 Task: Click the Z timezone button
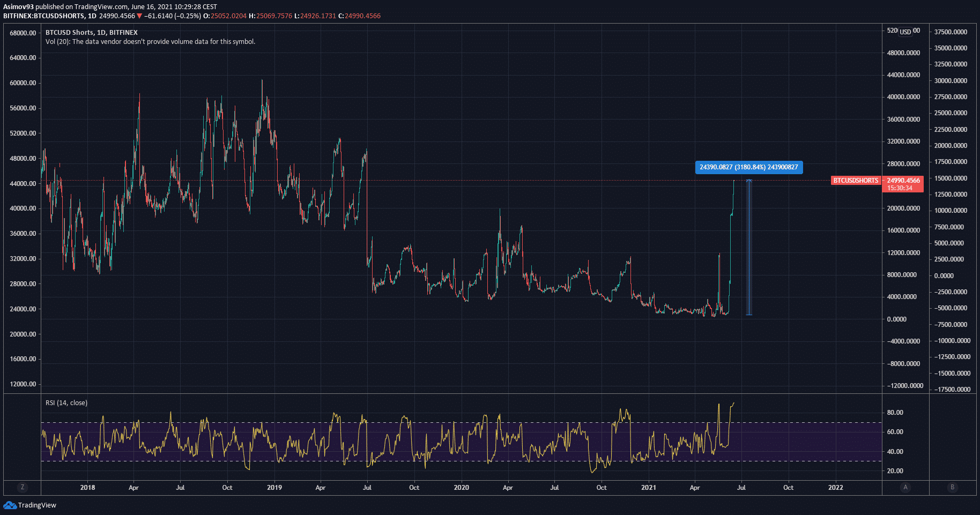tap(22, 487)
